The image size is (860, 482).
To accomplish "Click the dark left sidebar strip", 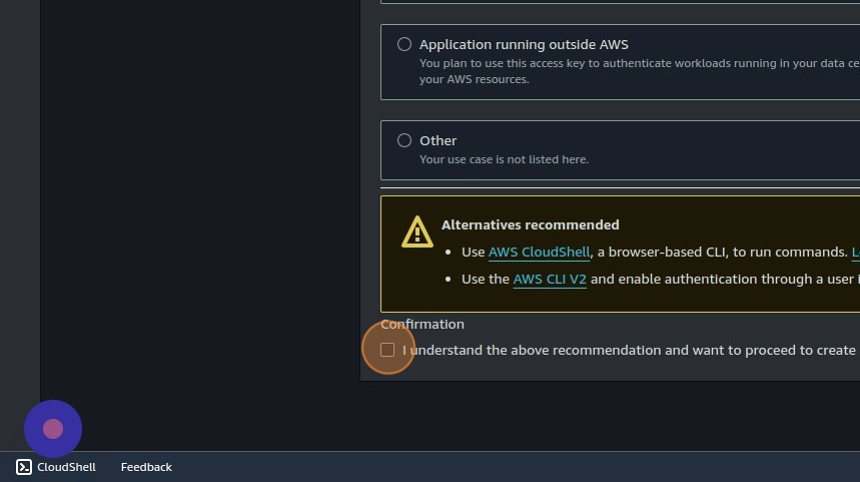I will (x=20, y=200).
